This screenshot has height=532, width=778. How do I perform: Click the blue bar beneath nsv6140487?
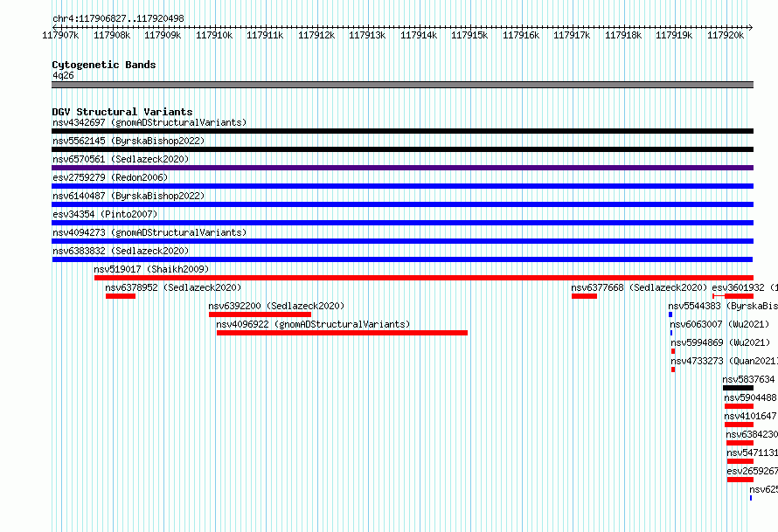pyautogui.click(x=402, y=204)
